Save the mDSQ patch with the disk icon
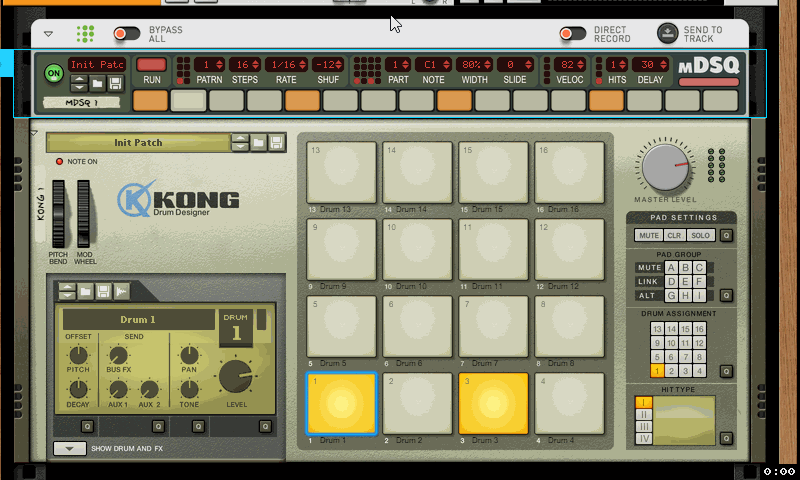This screenshot has height=480, width=800. pyautogui.click(x=115, y=83)
